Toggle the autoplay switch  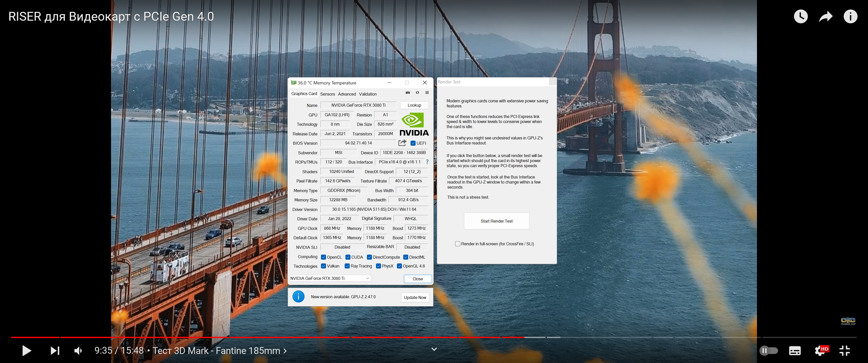point(768,351)
